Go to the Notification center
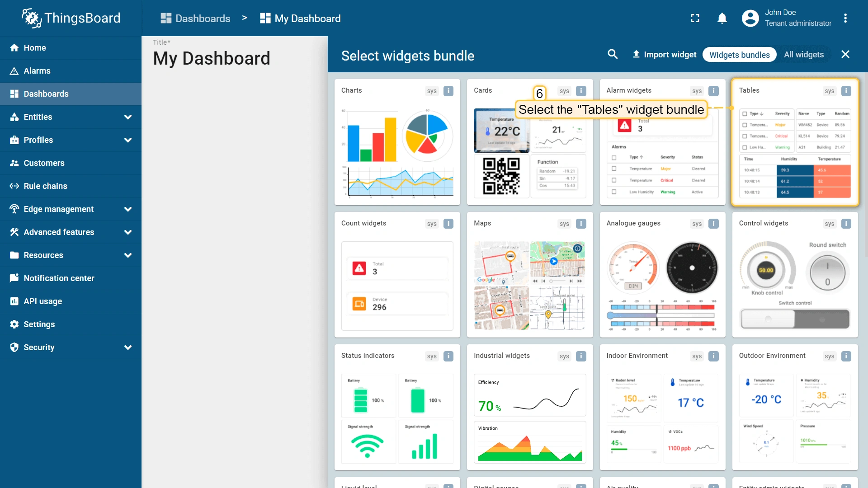The height and width of the screenshot is (488, 868). coord(59,278)
